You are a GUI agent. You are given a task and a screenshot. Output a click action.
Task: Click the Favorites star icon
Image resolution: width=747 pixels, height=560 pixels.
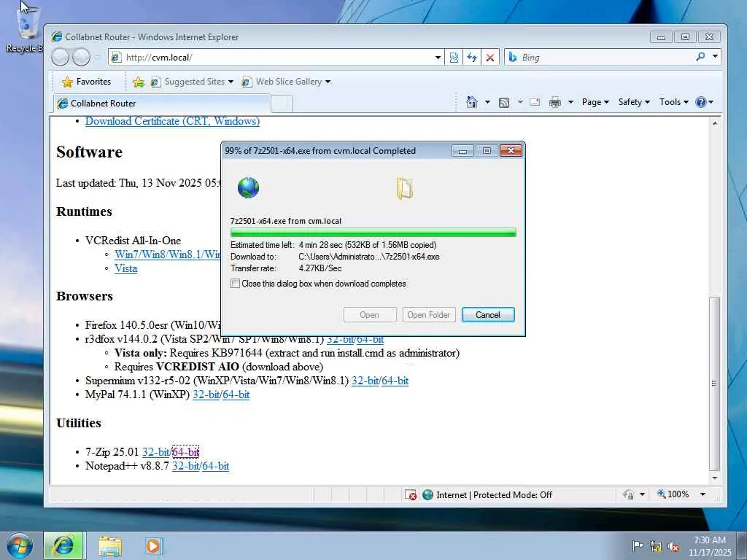pos(67,82)
